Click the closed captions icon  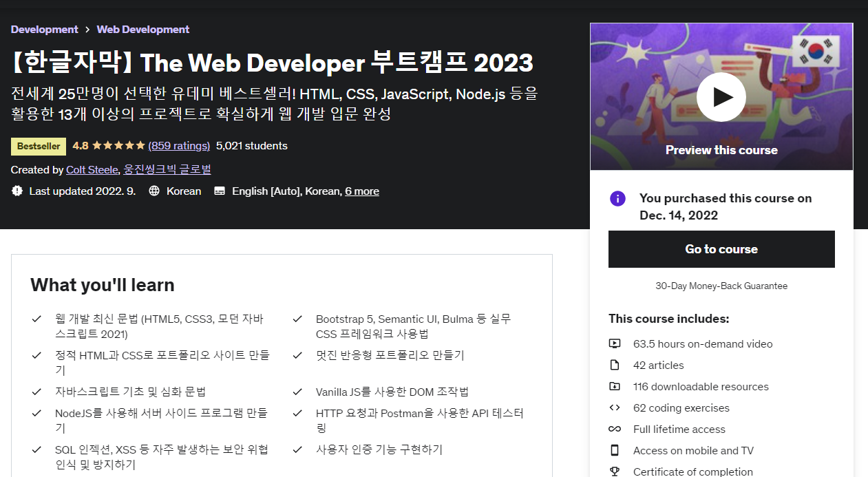point(220,191)
